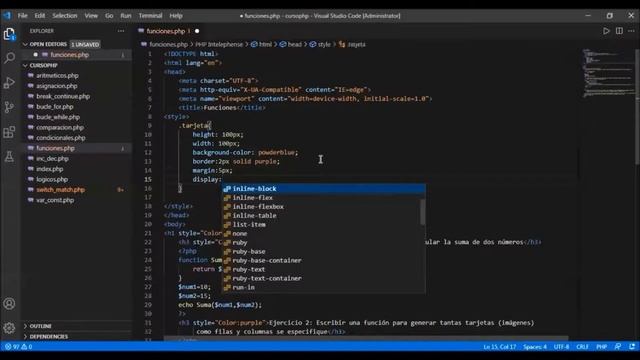Choose inline-block from the suggestion list
This screenshot has width=640, height=360.
323,189
